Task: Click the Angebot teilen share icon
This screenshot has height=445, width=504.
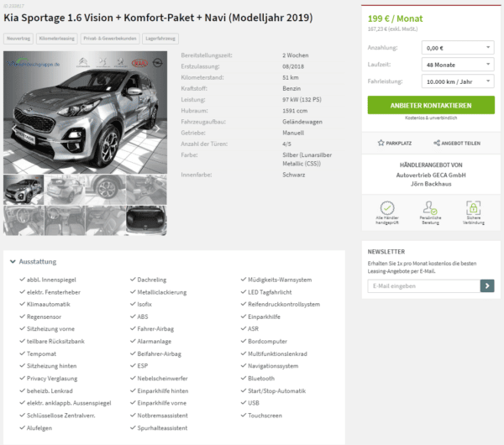Action: point(437,143)
